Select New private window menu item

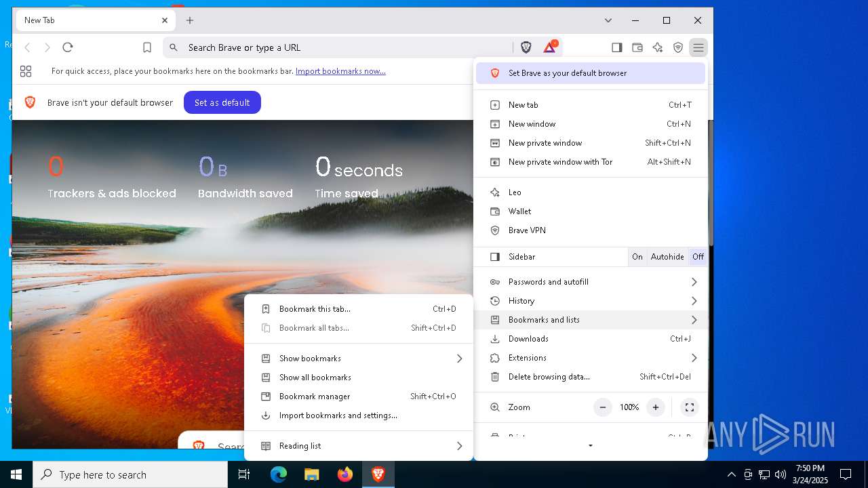pyautogui.click(x=591, y=143)
